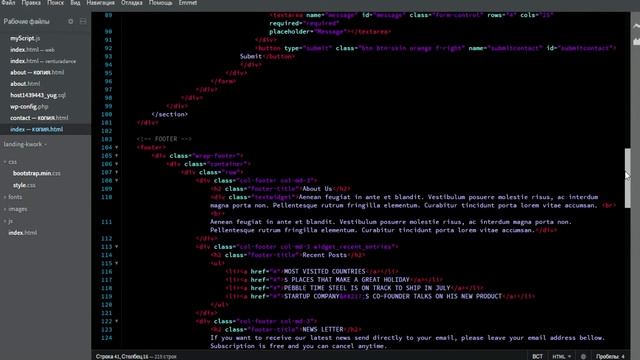Open the Extension Manager icon in right toolbar
Viewport: 640px width, 360px height.
pyautogui.click(x=636, y=41)
